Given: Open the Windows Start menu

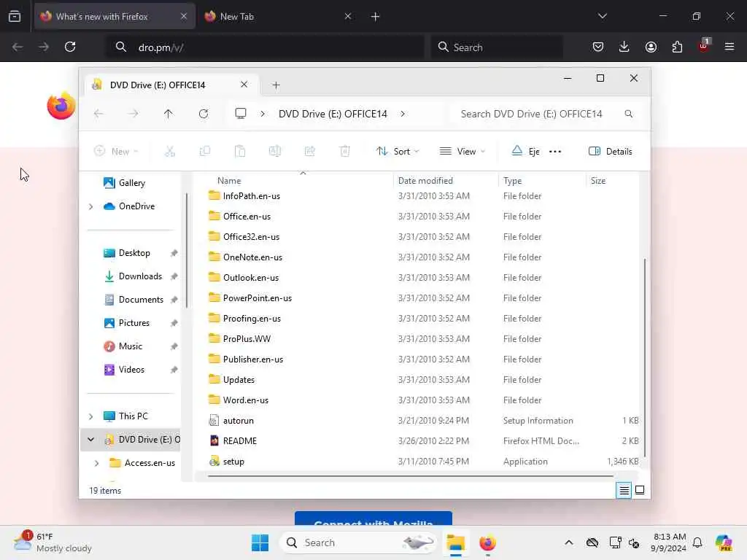Looking at the screenshot, I should tap(260, 542).
